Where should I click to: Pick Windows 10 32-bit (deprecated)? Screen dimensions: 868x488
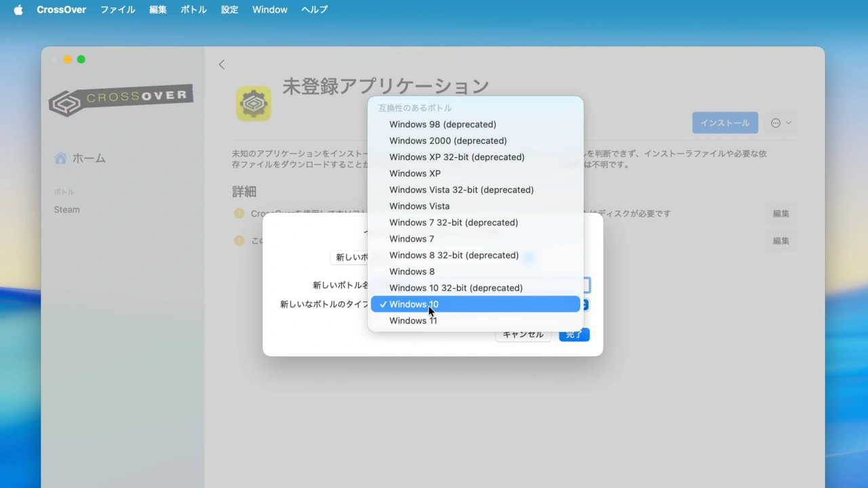click(475, 288)
